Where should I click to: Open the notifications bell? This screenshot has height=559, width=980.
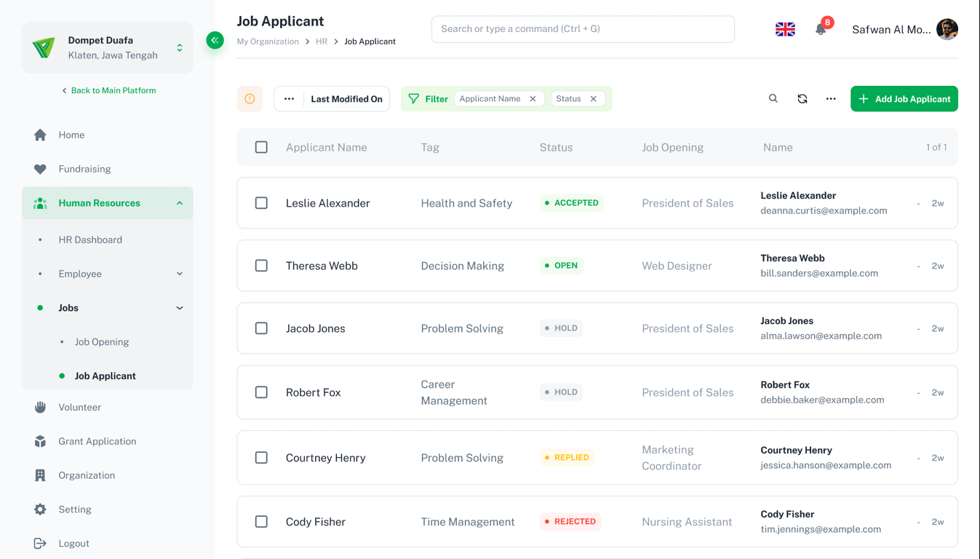click(821, 29)
